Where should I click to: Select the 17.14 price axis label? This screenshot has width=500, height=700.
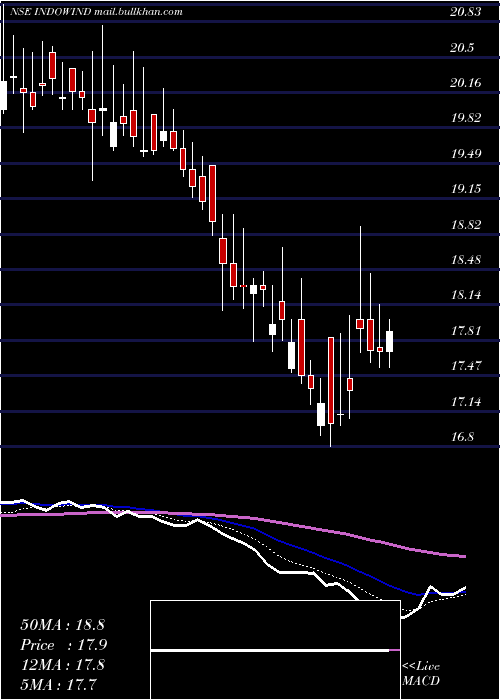point(466,402)
